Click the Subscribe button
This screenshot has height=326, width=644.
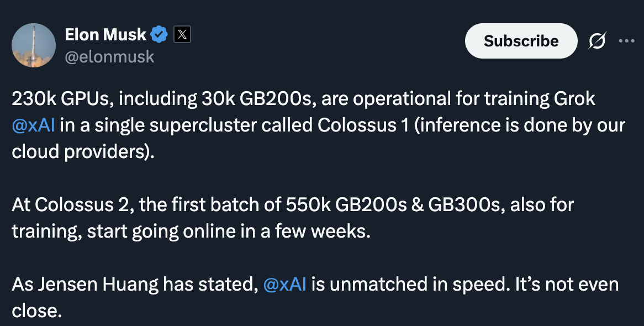[521, 41]
